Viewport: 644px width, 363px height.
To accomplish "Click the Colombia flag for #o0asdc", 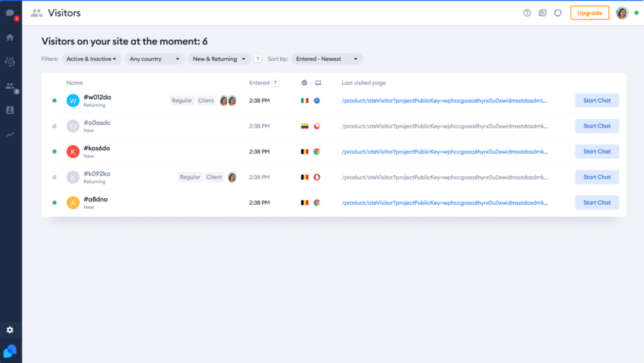I will click(x=305, y=126).
